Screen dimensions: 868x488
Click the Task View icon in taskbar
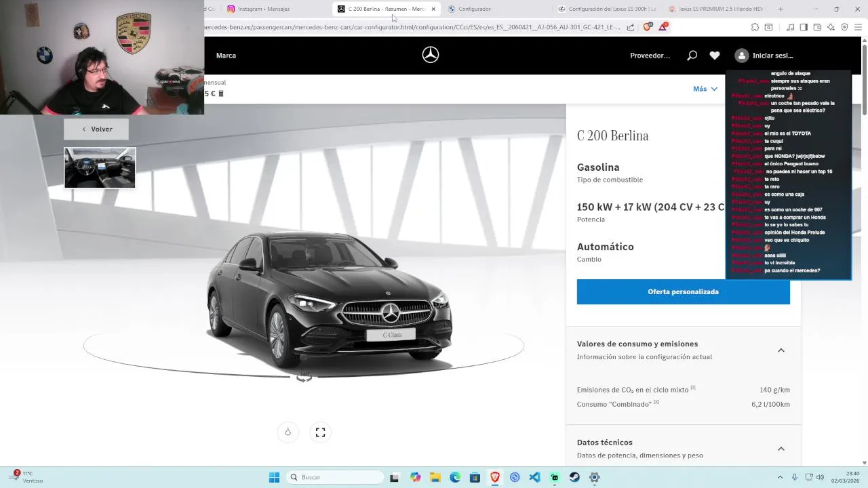(395, 477)
